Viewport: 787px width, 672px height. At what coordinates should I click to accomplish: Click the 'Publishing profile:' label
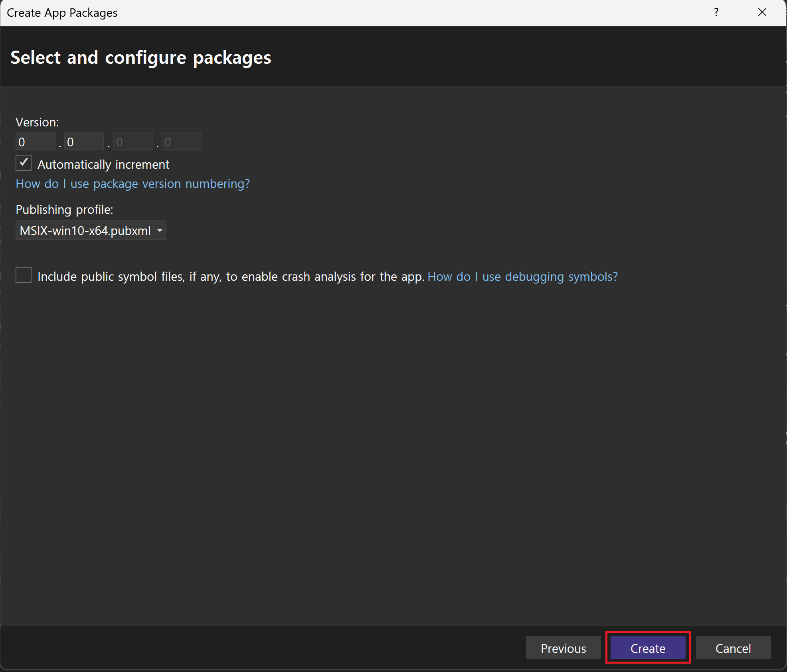64,209
